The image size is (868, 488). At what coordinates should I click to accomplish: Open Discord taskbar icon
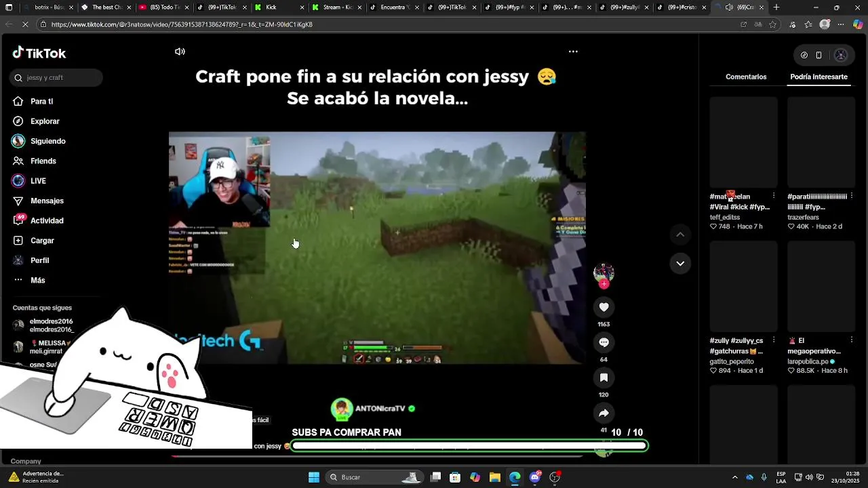(x=535, y=477)
